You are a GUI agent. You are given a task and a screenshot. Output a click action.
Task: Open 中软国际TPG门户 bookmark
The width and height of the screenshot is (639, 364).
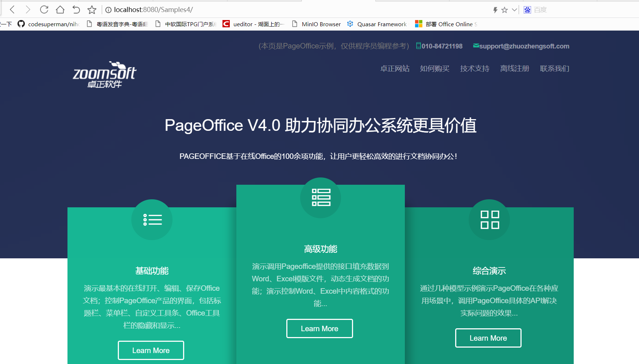point(186,24)
